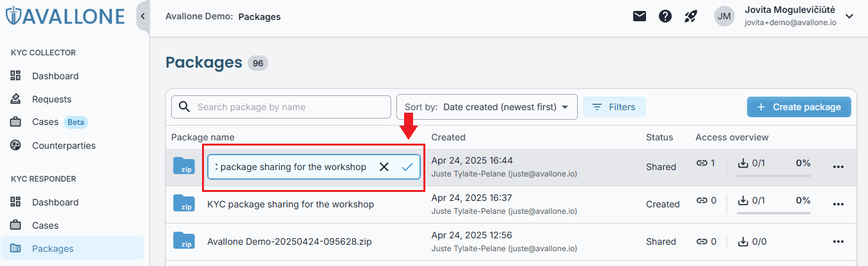Expand the user account menu chevron
The image size is (868, 266).
849,16
